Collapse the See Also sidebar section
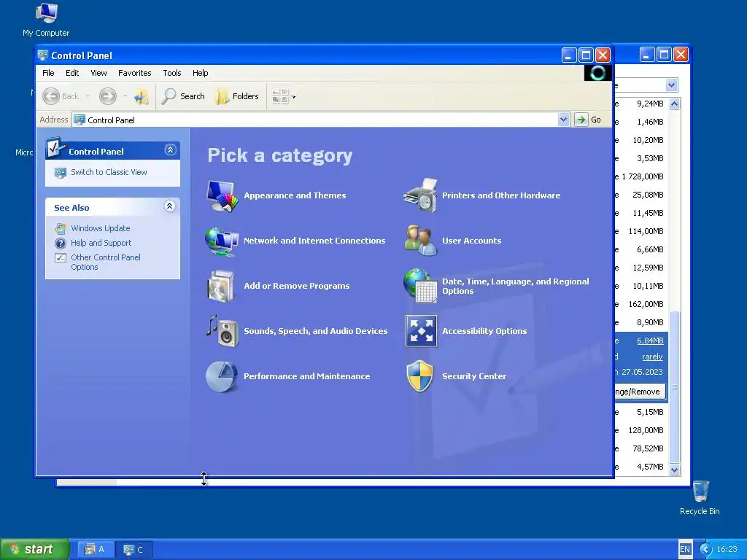 pos(170,206)
